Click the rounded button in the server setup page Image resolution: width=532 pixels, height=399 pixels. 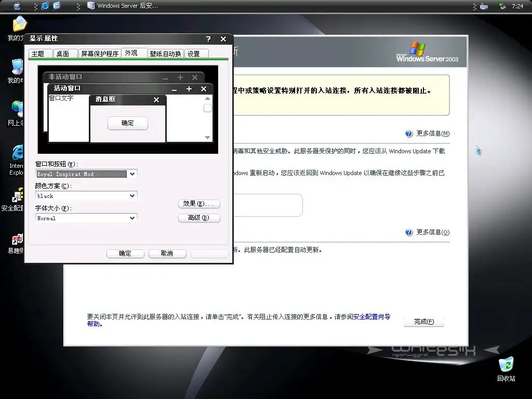pyautogui.click(x=268, y=205)
